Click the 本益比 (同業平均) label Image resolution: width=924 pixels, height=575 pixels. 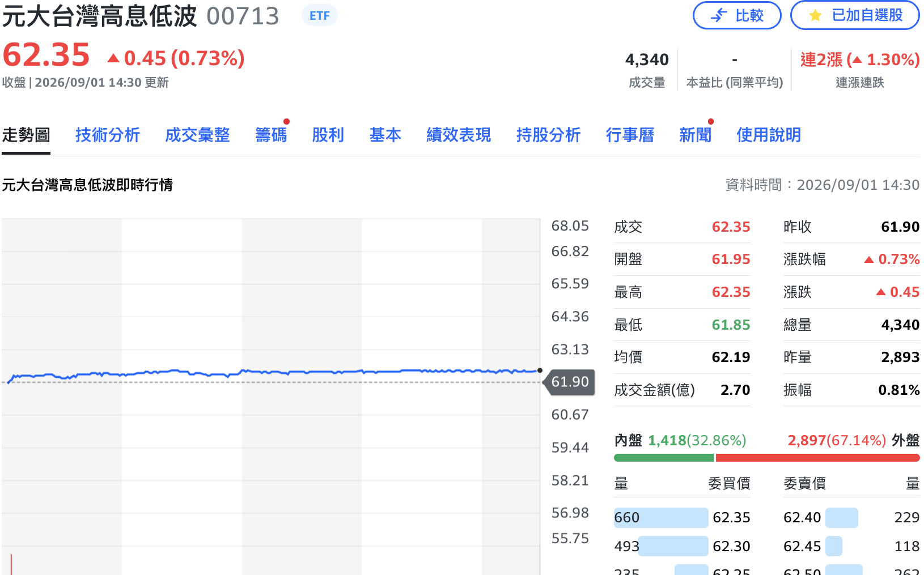pyautogui.click(x=735, y=83)
